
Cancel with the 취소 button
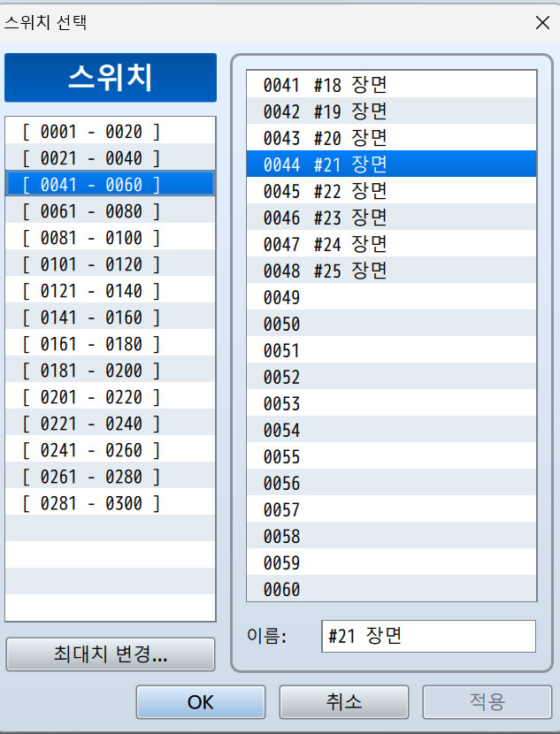tap(344, 702)
